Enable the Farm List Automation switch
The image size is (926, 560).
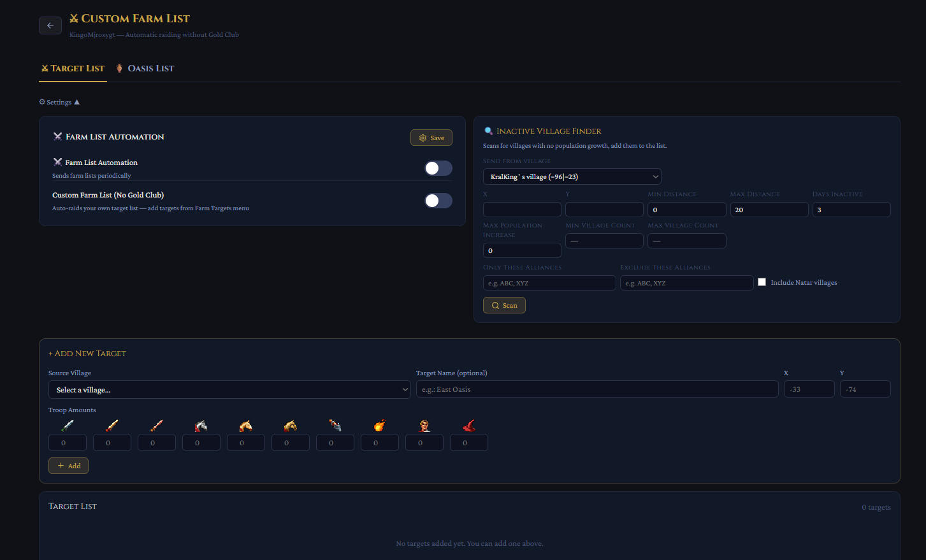coord(438,168)
